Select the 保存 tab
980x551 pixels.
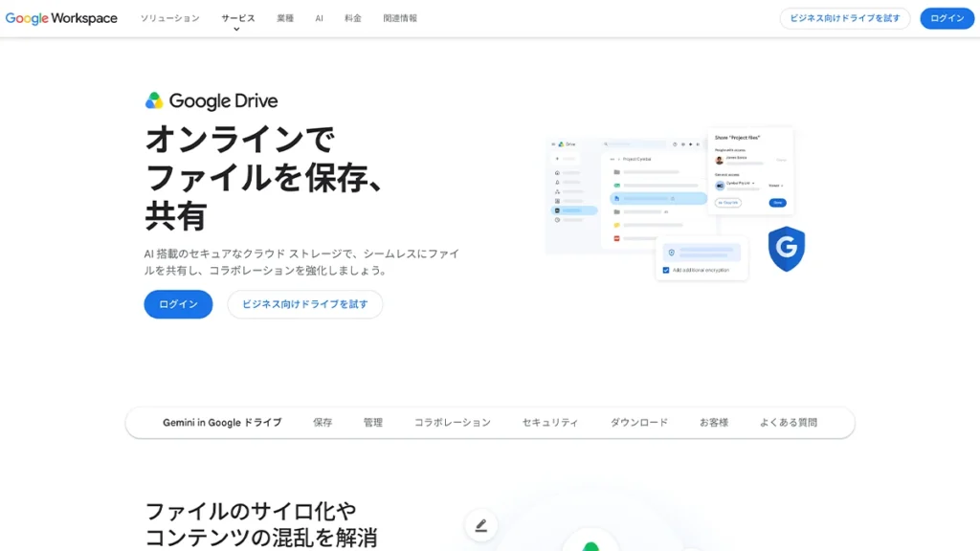(323, 422)
